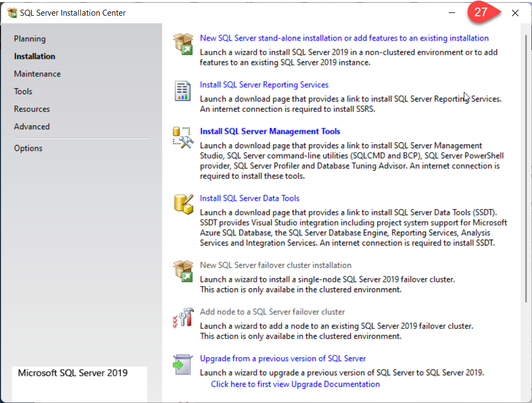Click the Upgrade green arrow icon
532x403 pixels.
coord(182,365)
